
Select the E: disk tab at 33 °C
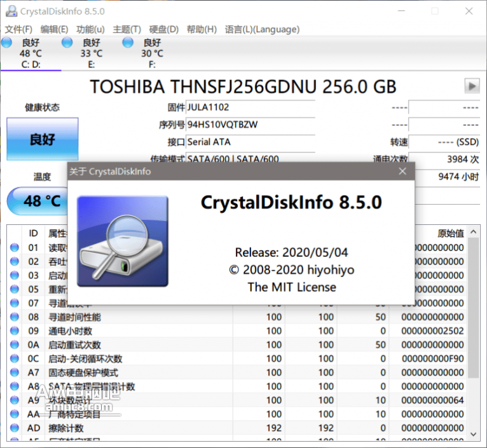[92, 53]
